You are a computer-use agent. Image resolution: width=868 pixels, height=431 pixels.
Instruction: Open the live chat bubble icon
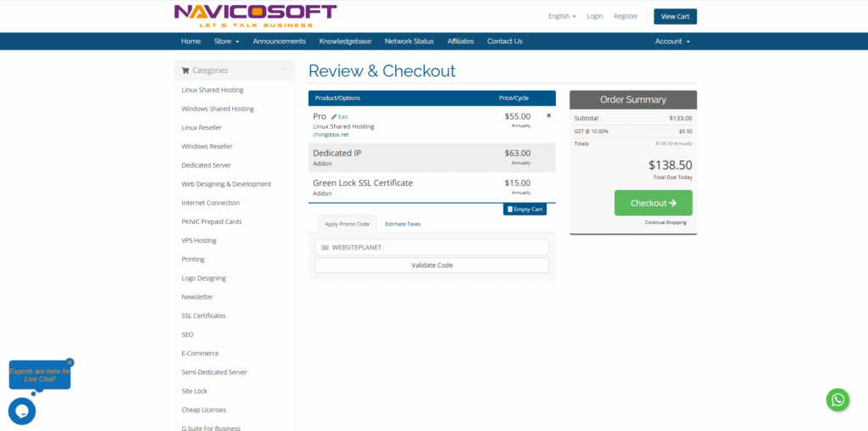[22, 411]
